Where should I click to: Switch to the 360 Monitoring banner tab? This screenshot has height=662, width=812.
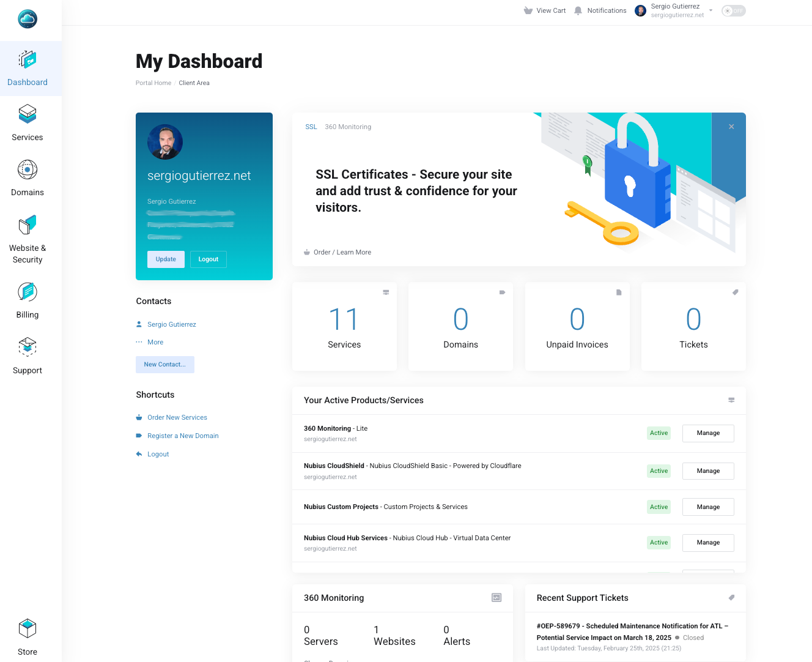click(348, 127)
